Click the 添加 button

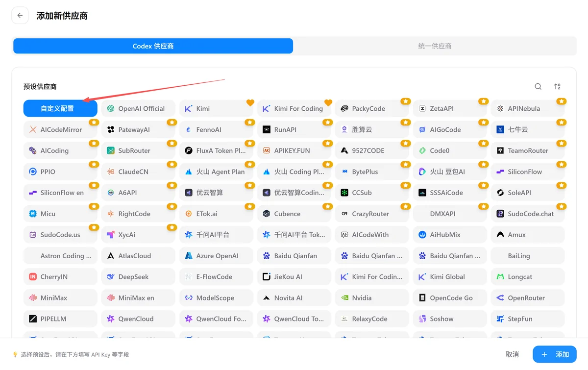point(555,354)
